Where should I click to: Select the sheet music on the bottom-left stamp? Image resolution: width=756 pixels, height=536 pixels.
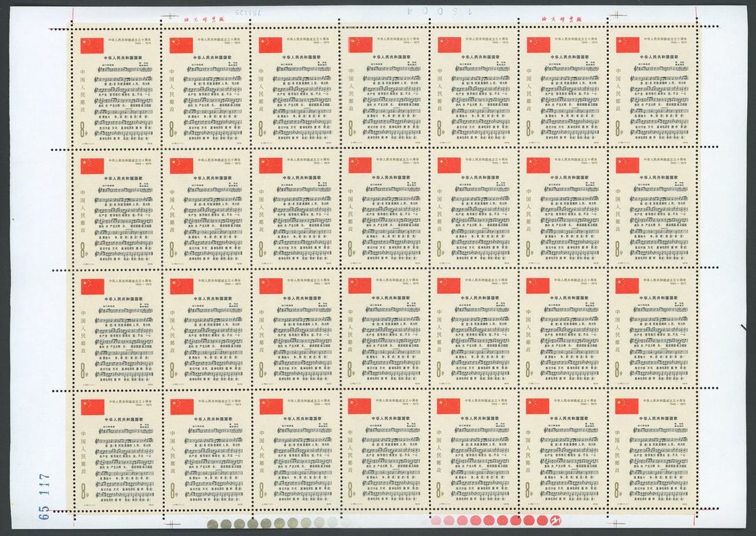(124, 460)
